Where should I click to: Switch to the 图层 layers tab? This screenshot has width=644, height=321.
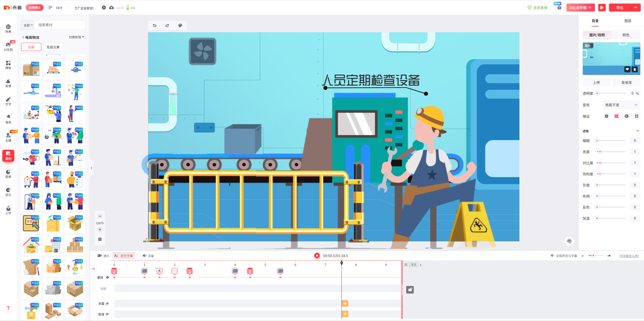coord(628,21)
